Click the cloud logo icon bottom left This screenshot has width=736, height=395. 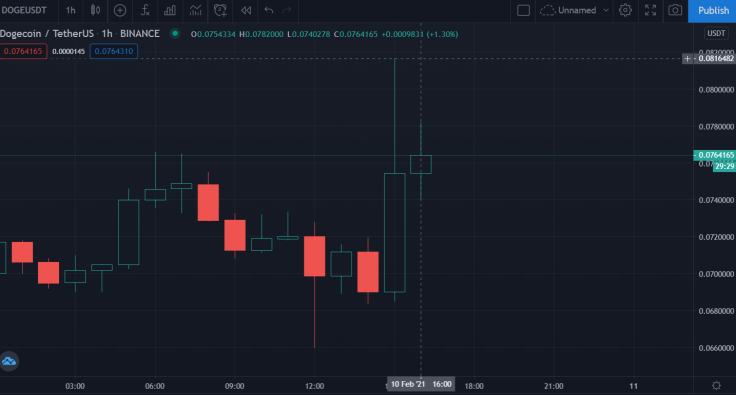tap(9, 361)
